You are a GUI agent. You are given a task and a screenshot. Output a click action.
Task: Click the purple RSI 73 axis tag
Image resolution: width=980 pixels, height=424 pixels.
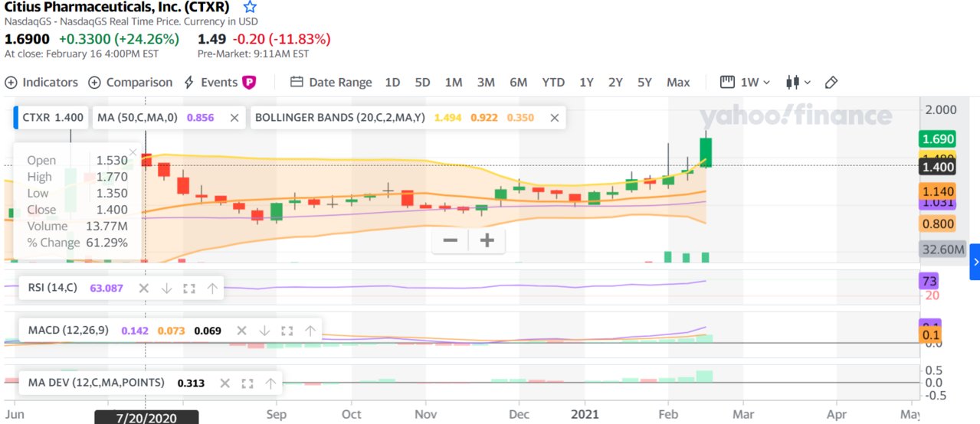[x=929, y=282]
